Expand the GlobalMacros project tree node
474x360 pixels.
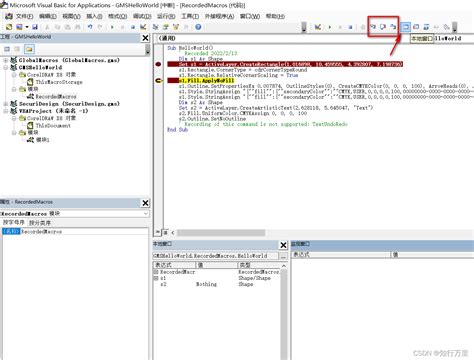click(6, 60)
